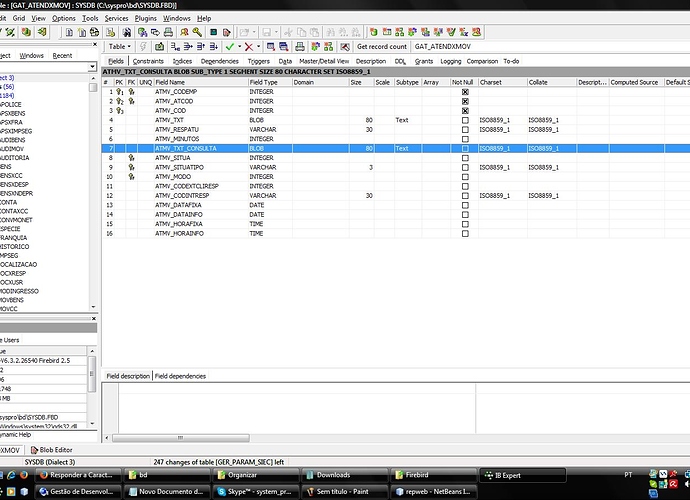Click the green checkmark commit icon

(230, 46)
